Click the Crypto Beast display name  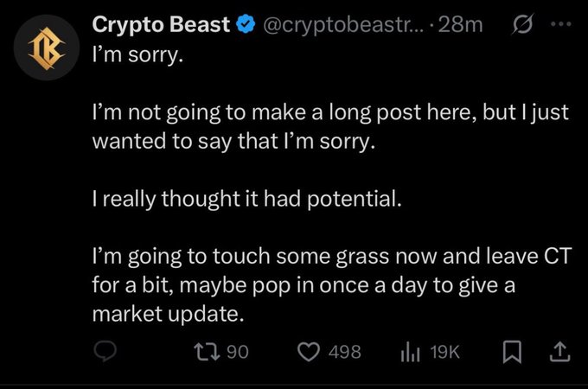161,25
